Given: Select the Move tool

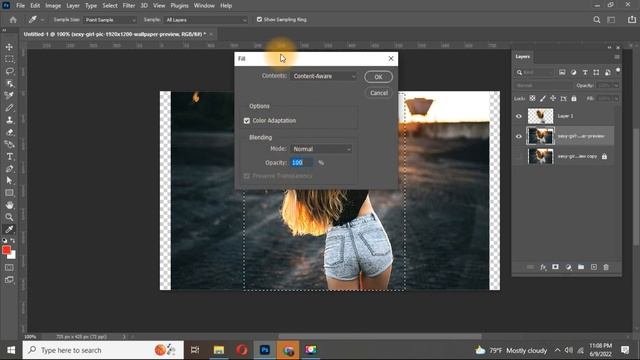Looking at the screenshot, I should pyautogui.click(x=9, y=47).
